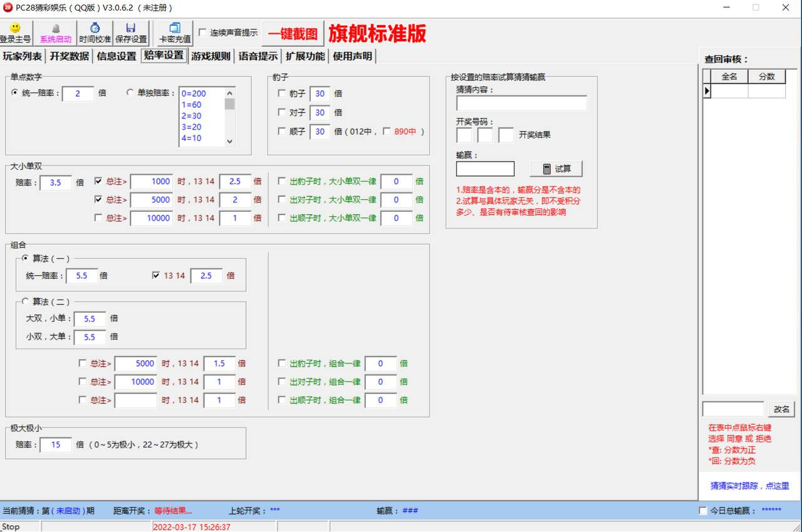Click the 登录主号 smiley icon

click(15, 29)
